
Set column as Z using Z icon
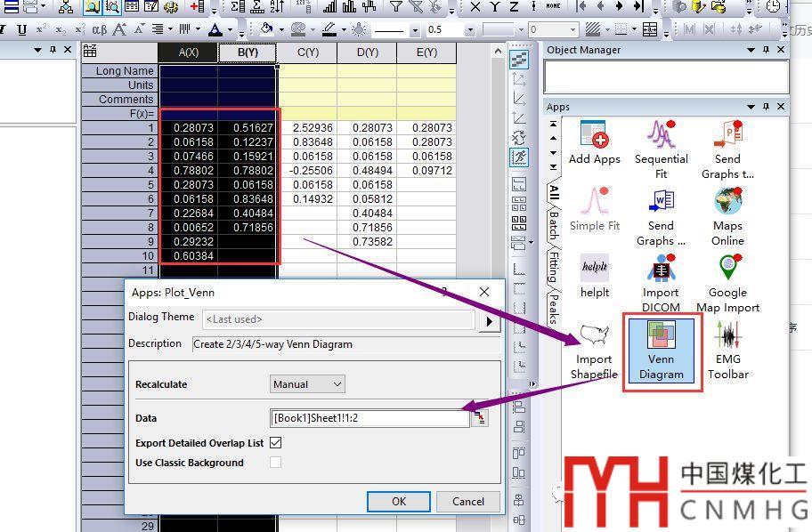click(514, 6)
